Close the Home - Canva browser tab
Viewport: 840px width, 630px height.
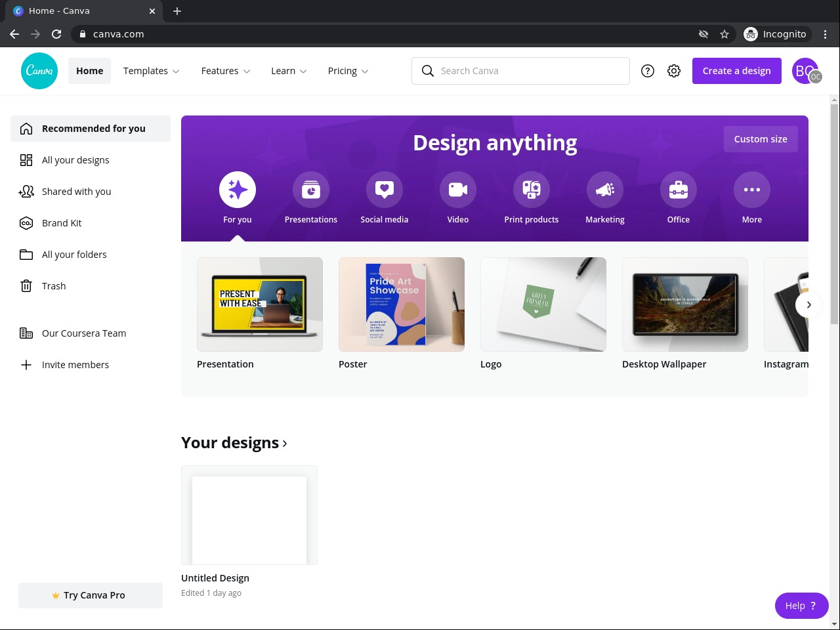(x=152, y=11)
